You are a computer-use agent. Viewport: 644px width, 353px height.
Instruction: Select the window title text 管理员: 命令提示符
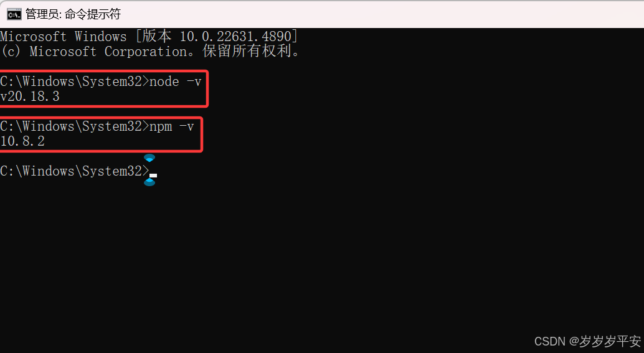(73, 14)
